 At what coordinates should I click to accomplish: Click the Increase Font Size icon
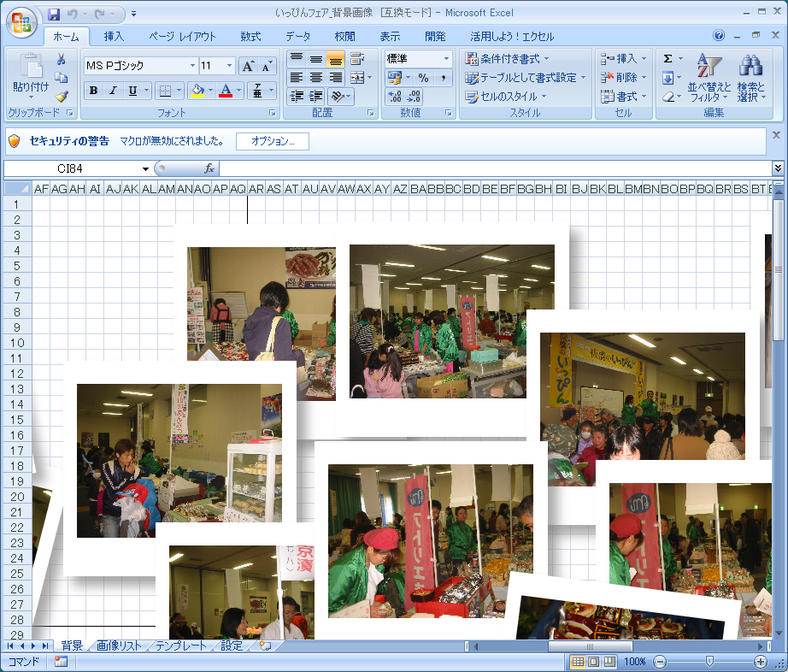tap(248, 66)
